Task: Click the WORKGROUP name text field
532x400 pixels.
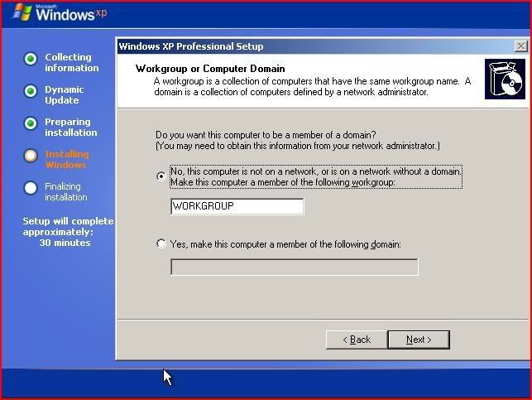Action: pyautogui.click(x=237, y=206)
